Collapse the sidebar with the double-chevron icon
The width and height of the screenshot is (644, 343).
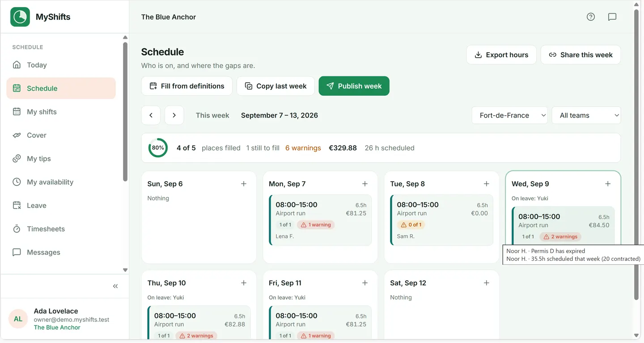(x=115, y=286)
